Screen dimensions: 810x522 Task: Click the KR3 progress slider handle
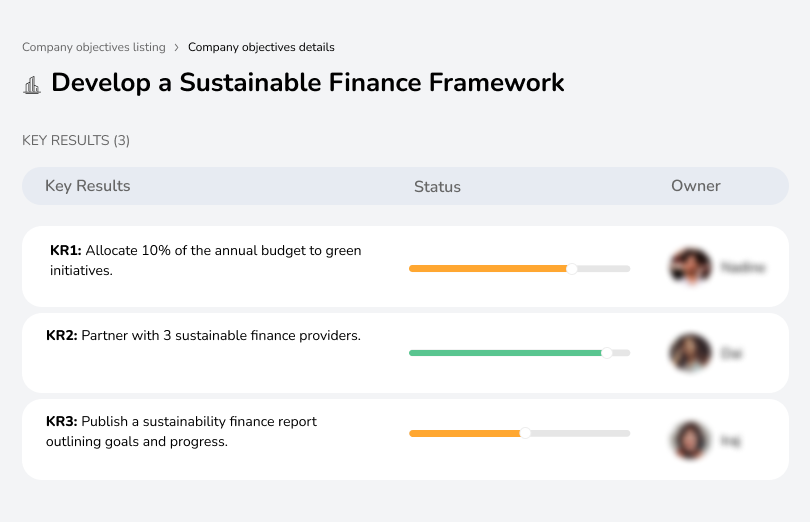point(525,433)
